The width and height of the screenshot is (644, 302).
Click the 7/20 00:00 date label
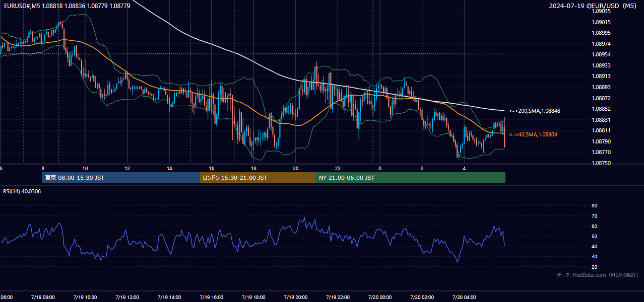point(380,297)
